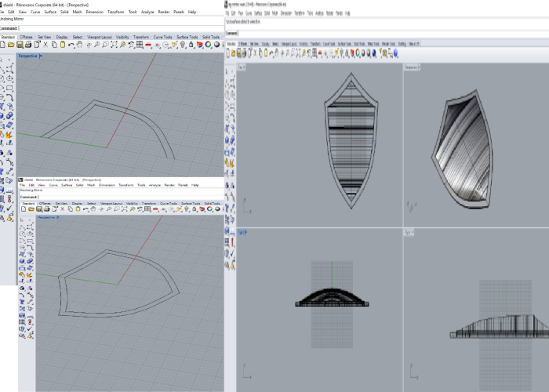Image resolution: width=549 pixels, height=392 pixels.
Task: Open Surface menu in top-left window
Action: click(x=50, y=12)
